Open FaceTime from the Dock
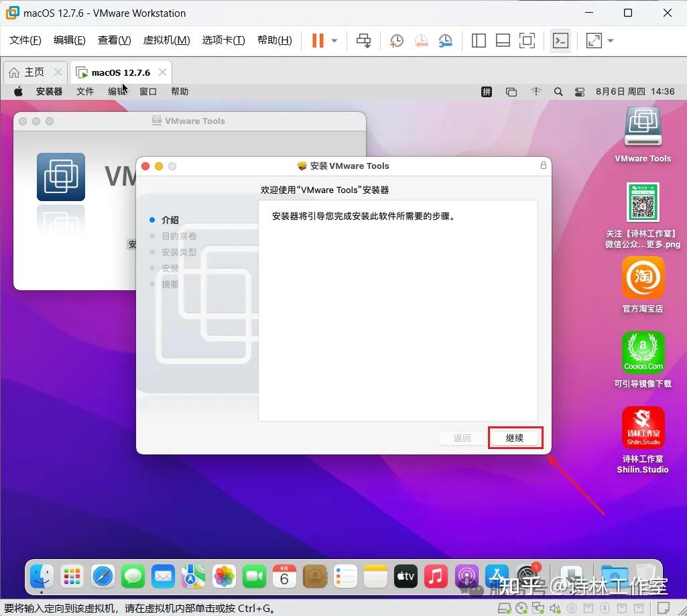687x616 pixels. click(254, 576)
